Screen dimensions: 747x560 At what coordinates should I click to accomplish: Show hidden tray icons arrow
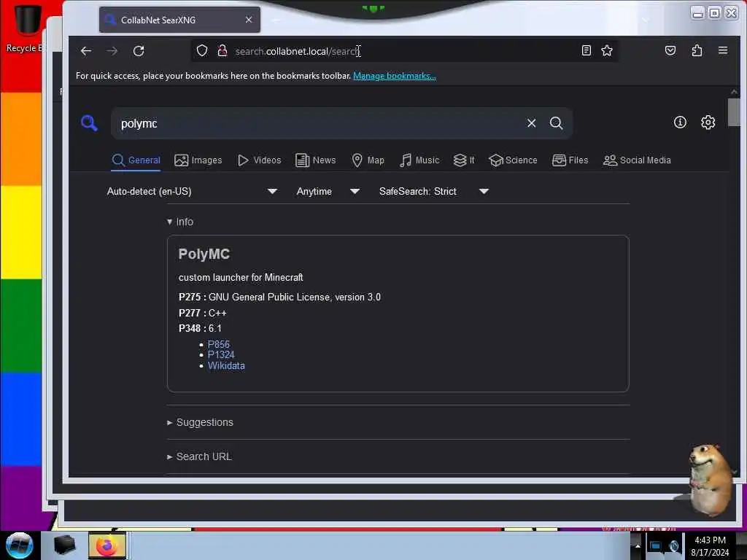point(637,545)
